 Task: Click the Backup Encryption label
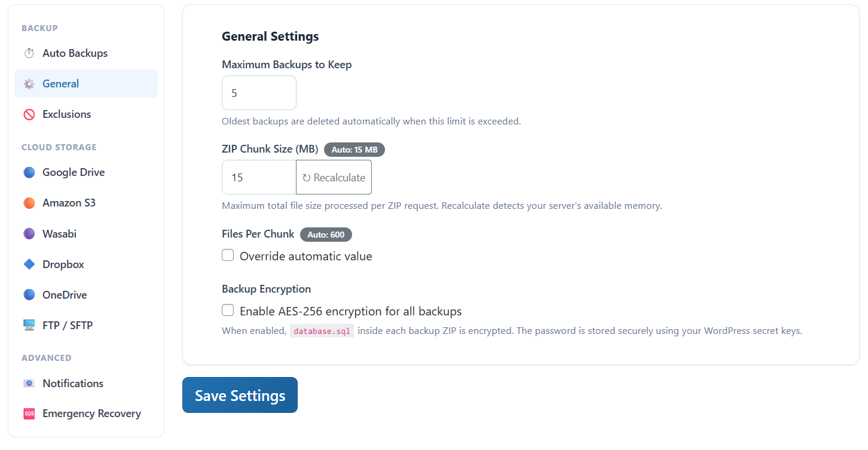[x=267, y=289]
